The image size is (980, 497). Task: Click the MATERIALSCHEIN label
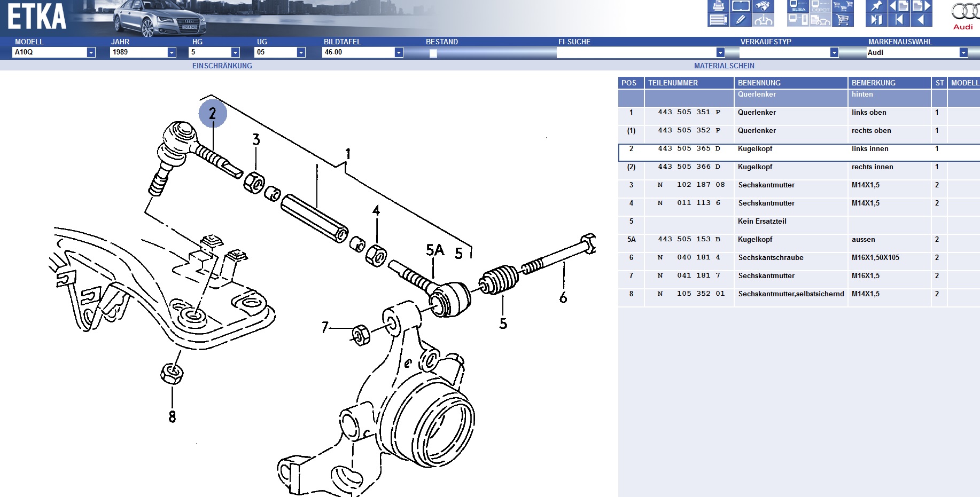click(724, 66)
